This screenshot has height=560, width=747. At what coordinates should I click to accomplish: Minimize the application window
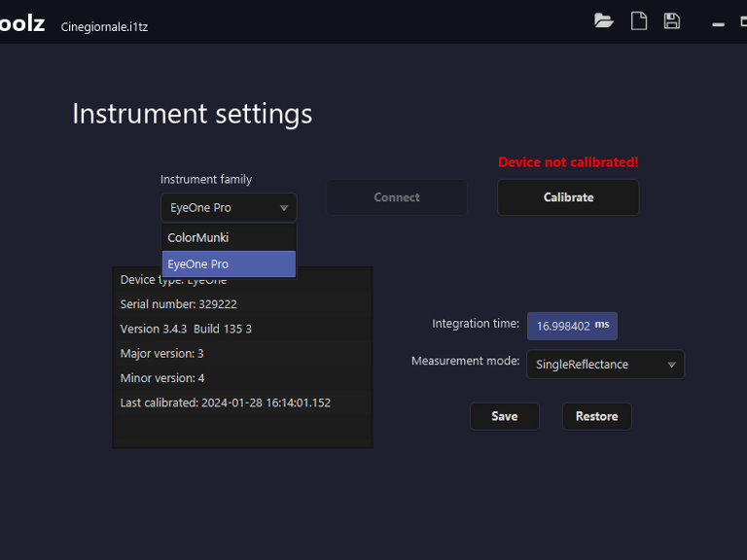coord(718,23)
